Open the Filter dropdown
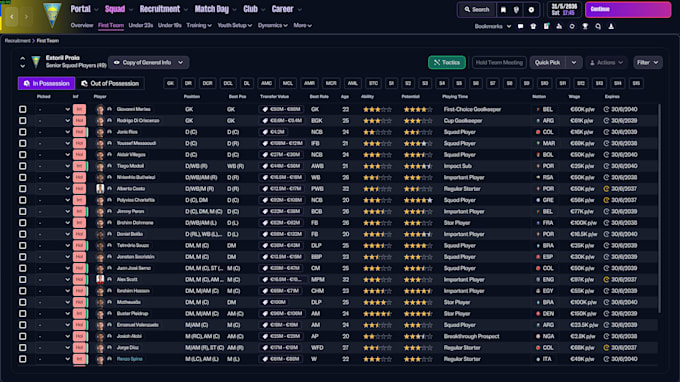Screen dimensions: 680x382 click(647, 62)
